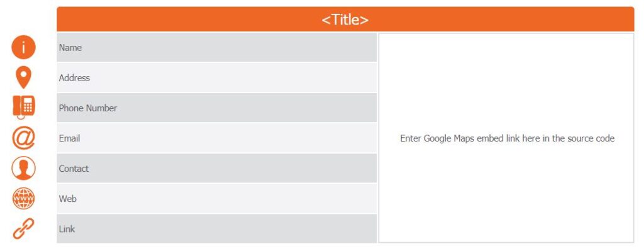Click the @ email icon
The width and height of the screenshot is (644, 251).
point(23,138)
